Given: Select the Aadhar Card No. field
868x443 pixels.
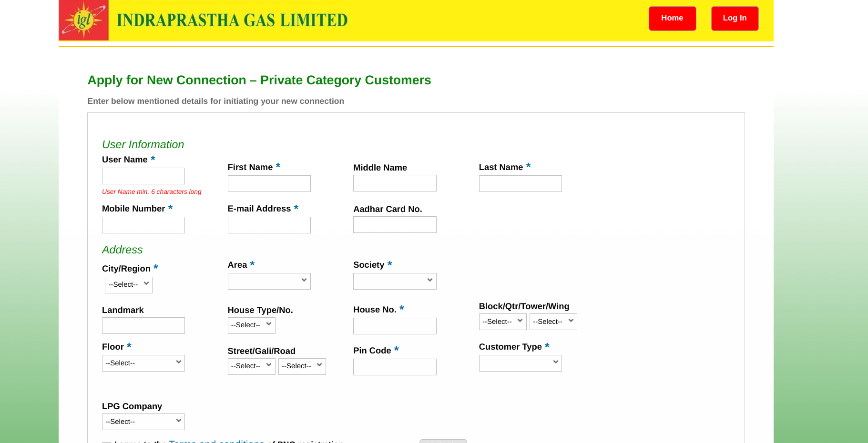Looking at the screenshot, I should 395,225.
